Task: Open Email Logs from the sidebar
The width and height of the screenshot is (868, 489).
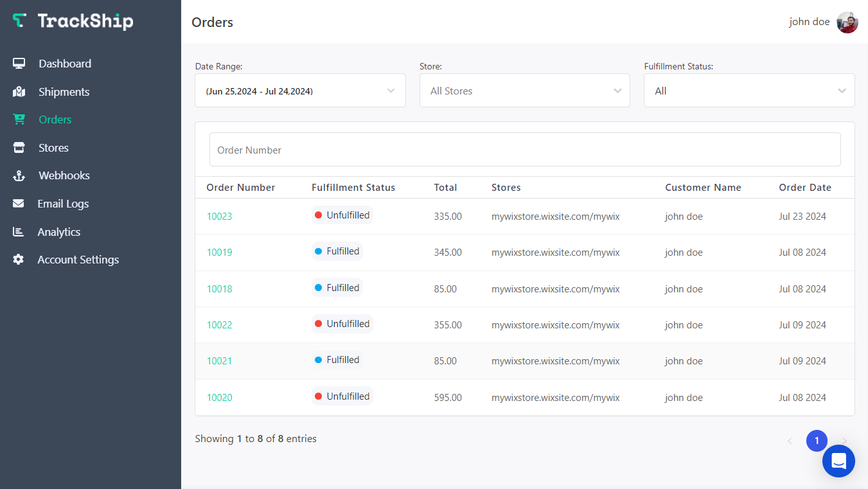Action: pyautogui.click(x=64, y=203)
